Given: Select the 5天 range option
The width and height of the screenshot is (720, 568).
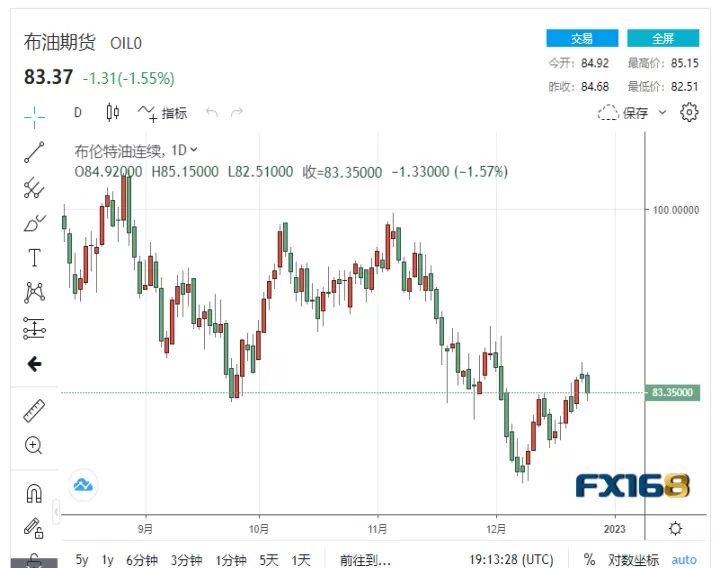Looking at the screenshot, I should click(x=269, y=560).
